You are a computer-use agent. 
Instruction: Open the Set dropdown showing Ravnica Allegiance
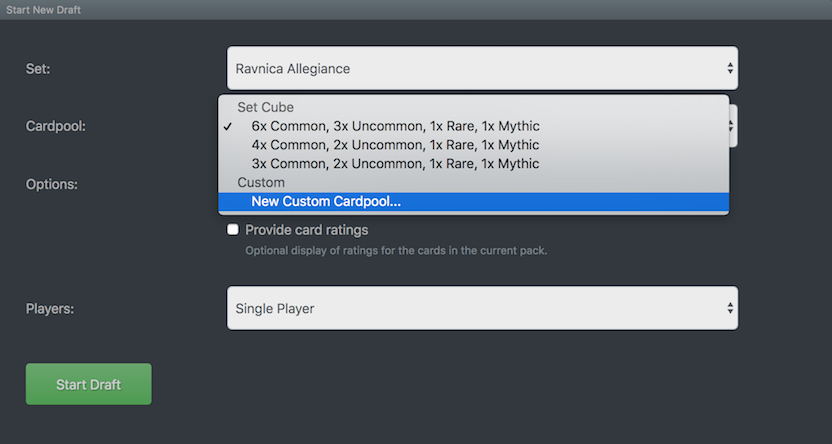pos(481,69)
